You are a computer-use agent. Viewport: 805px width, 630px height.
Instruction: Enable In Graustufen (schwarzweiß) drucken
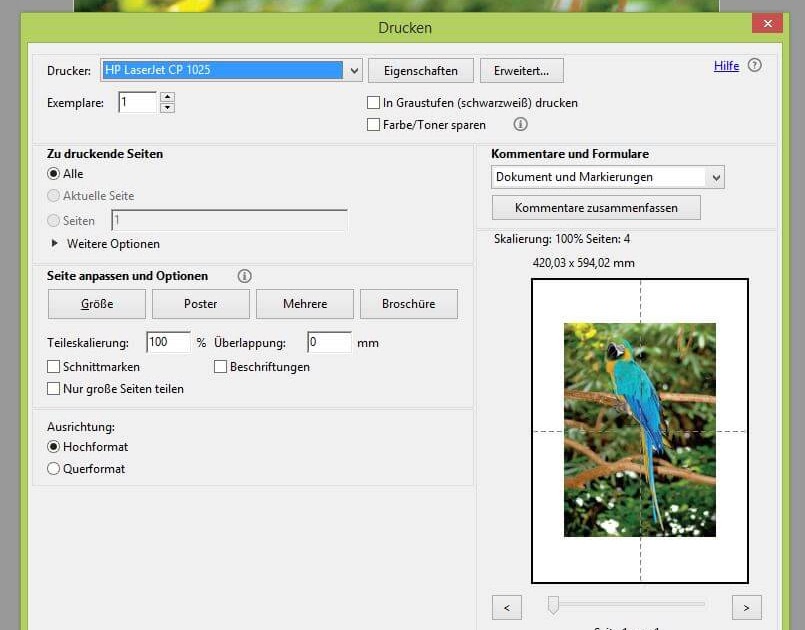(x=373, y=103)
